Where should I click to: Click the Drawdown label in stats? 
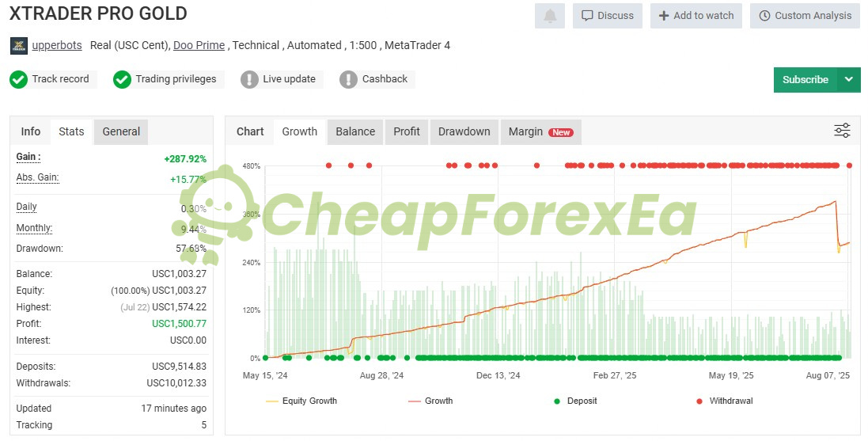40,249
